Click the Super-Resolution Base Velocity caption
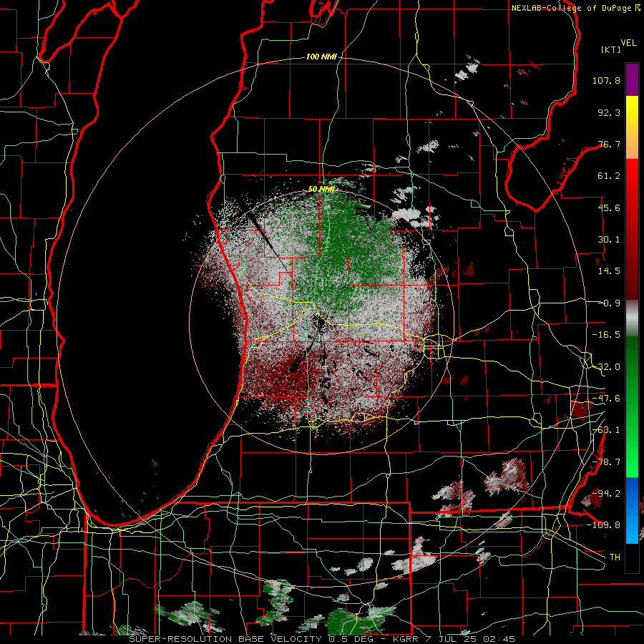The height and width of the screenshot is (644, 644). tap(322, 639)
